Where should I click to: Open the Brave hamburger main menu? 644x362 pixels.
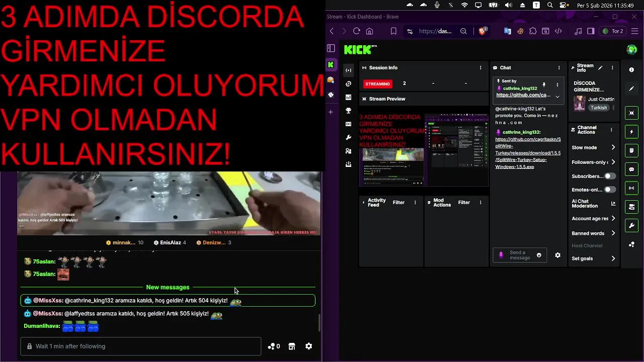tap(634, 31)
